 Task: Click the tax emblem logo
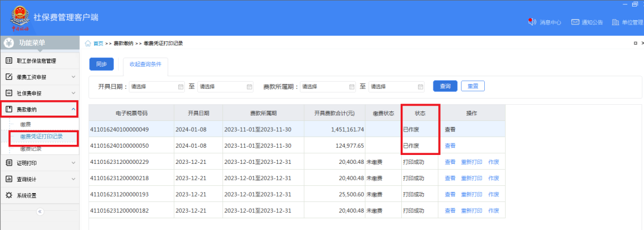(x=20, y=18)
